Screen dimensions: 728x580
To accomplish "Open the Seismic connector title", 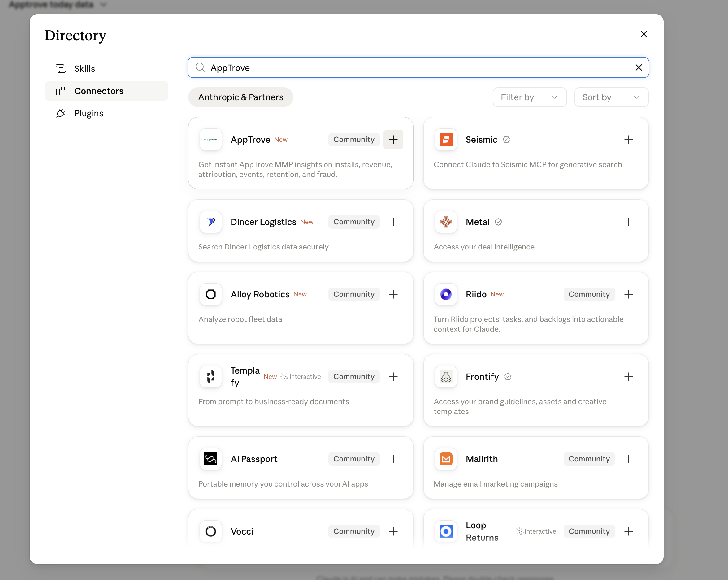I will point(481,140).
